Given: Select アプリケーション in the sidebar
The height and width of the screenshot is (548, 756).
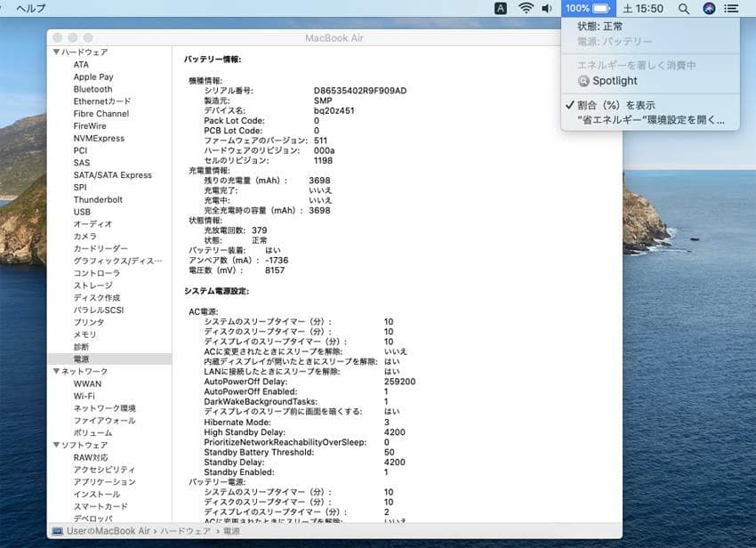Looking at the screenshot, I should [x=104, y=482].
